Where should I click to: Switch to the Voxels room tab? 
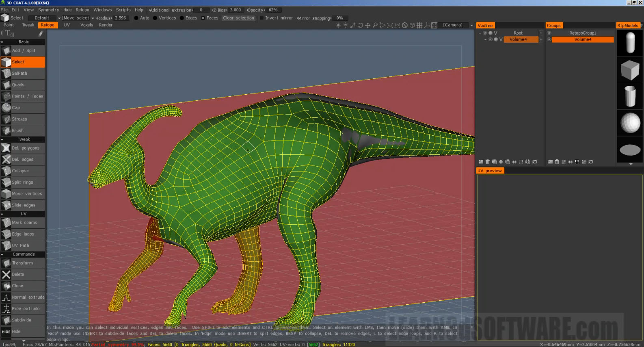tap(86, 25)
